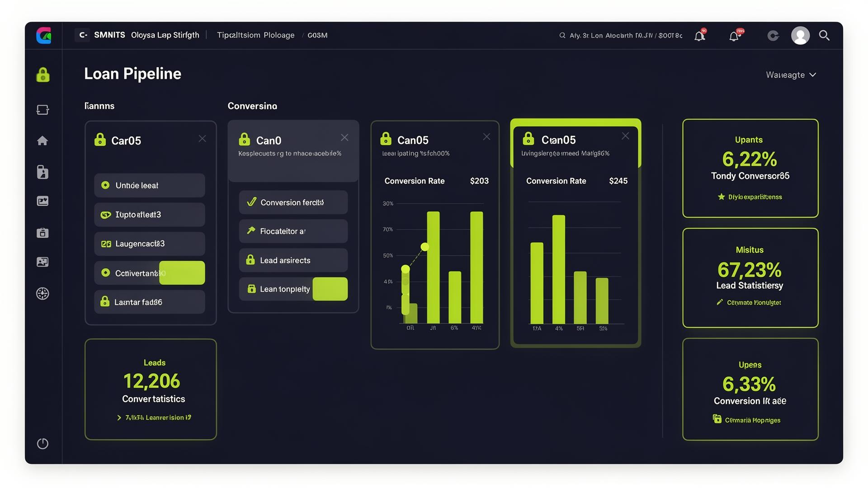Click the crosshair target icon in sidebar
The width and height of the screenshot is (868, 488).
coord(42,294)
